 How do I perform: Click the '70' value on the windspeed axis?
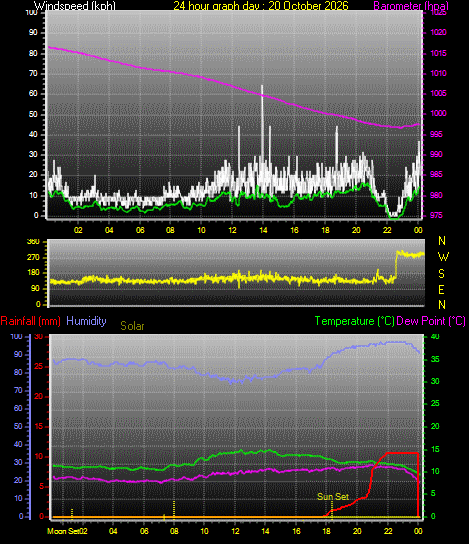click(x=33, y=74)
